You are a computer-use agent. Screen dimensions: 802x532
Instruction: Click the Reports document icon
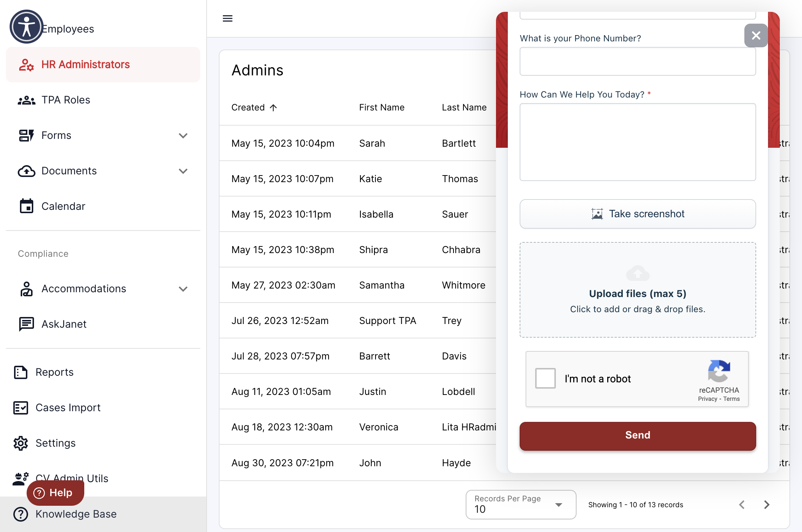(21, 372)
